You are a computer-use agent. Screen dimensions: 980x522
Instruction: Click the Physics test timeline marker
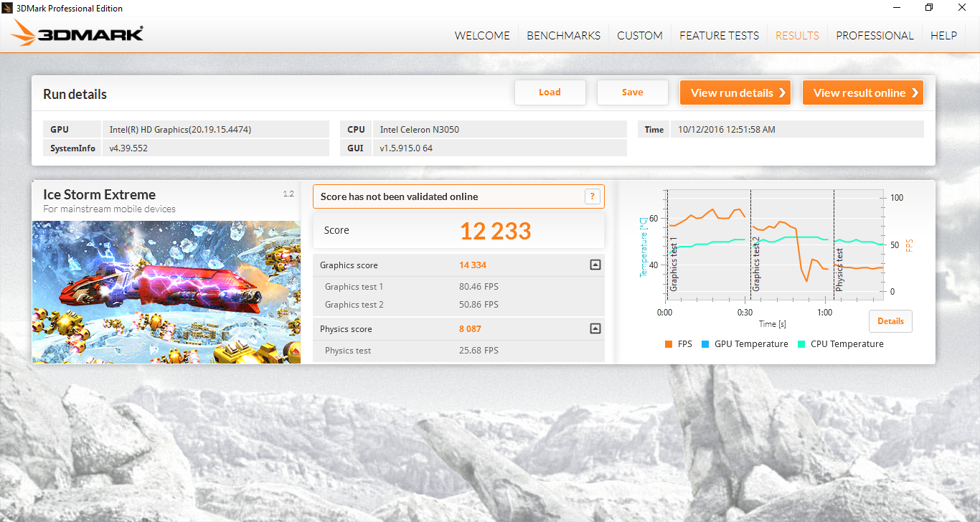point(838,270)
